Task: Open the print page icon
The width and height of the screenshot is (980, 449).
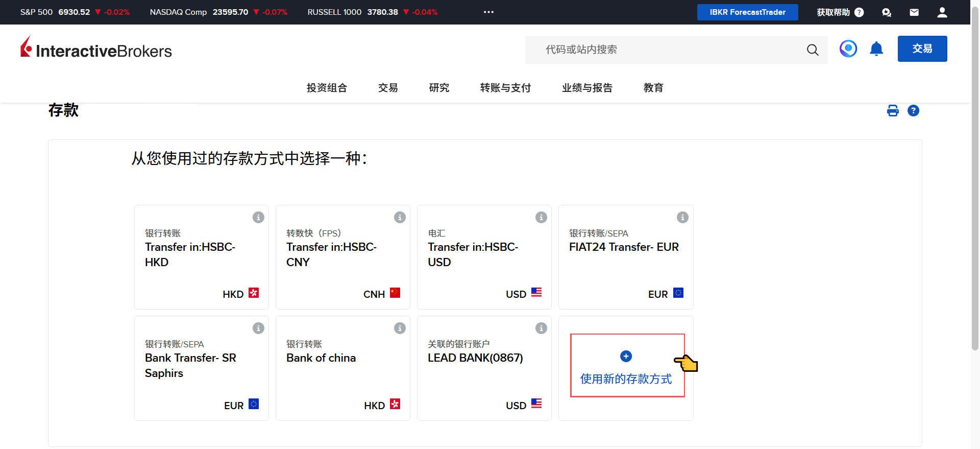Action: [892, 111]
